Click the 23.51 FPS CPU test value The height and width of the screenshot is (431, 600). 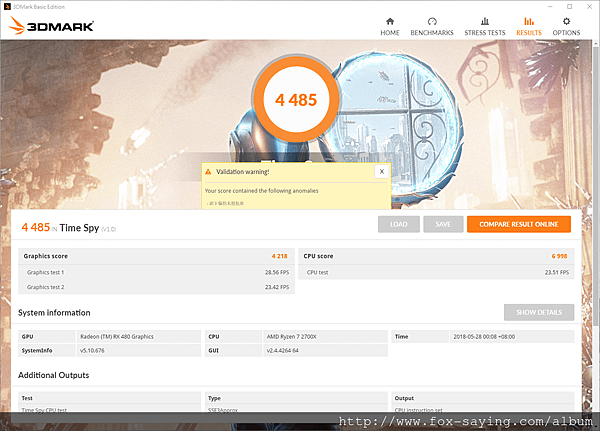[557, 273]
